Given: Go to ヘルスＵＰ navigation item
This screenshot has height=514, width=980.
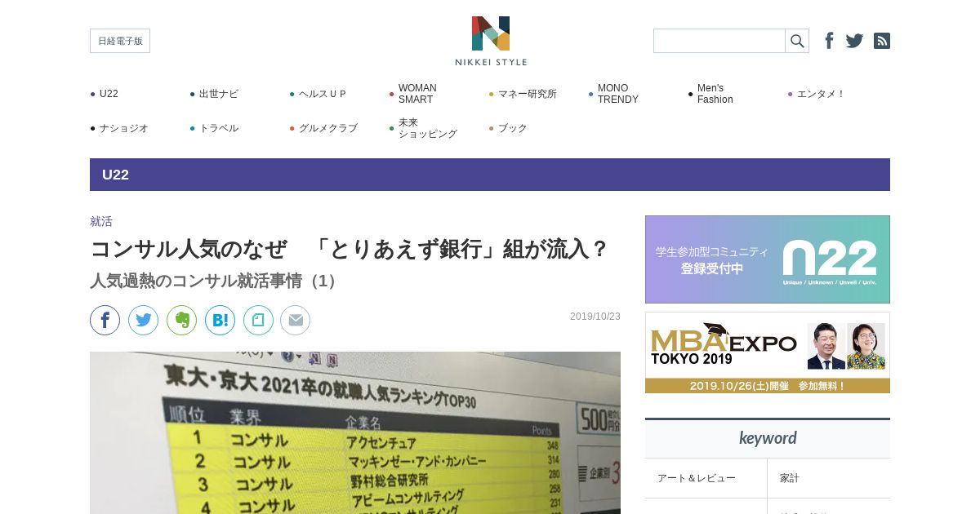Looking at the screenshot, I should coord(323,94).
